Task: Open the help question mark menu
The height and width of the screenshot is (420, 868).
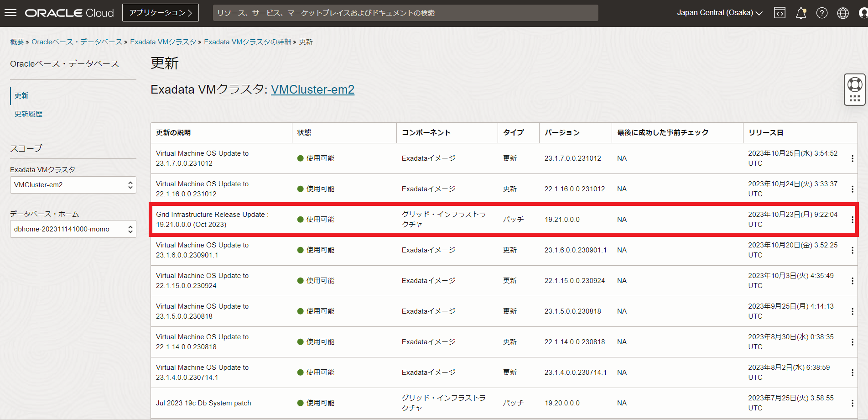Action: point(821,13)
